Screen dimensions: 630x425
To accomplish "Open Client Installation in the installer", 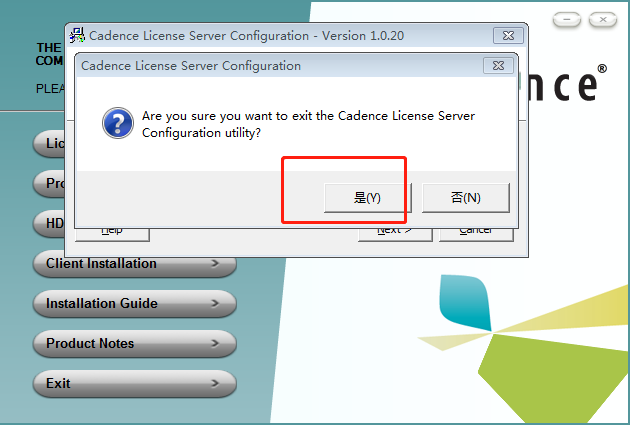I will (135, 264).
